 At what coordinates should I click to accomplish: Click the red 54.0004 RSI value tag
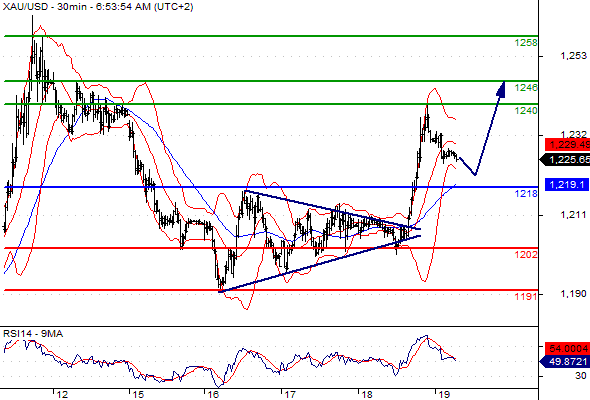tap(567, 348)
